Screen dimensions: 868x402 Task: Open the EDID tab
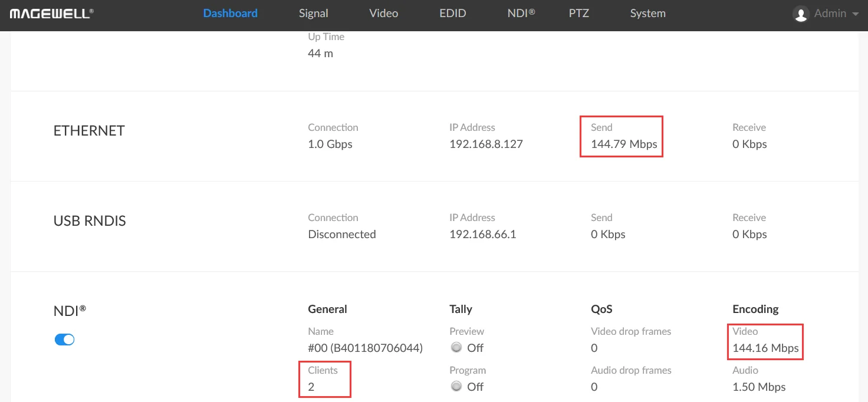(x=453, y=14)
